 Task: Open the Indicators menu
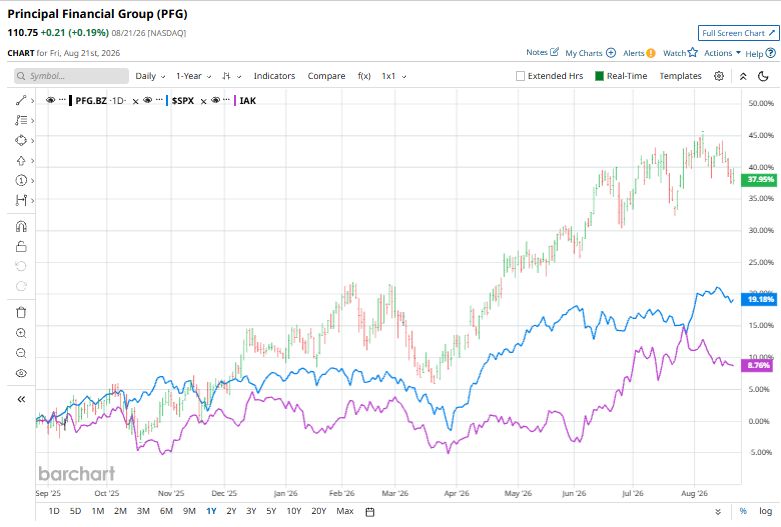[x=274, y=76]
